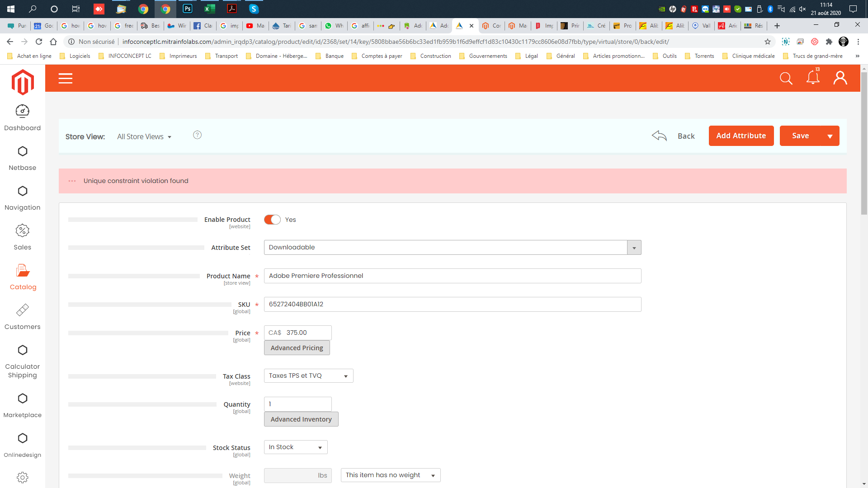Image resolution: width=868 pixels, height=488 pixels.
Task: Open the Catalog panel
Action: (x=23, y=277)
